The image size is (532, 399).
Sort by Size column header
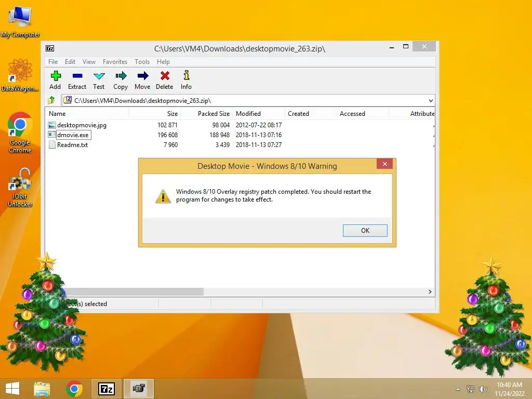coord(155,114)
